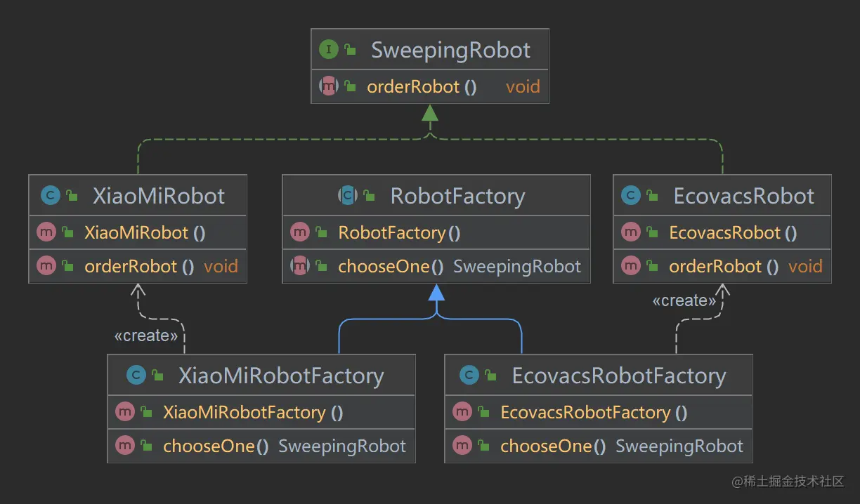Select the class icon of EcovacsRobot
Viewport: 860px width, 504px height.
[632, 196]
